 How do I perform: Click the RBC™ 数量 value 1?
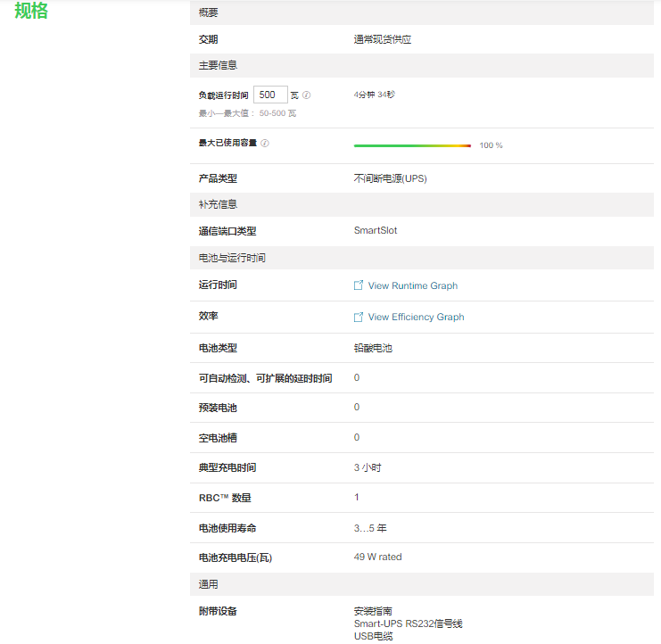point(357,498)
